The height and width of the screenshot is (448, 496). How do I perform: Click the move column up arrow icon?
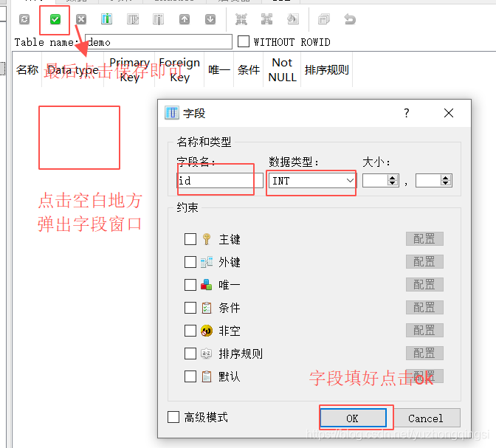tap(185, 19)
